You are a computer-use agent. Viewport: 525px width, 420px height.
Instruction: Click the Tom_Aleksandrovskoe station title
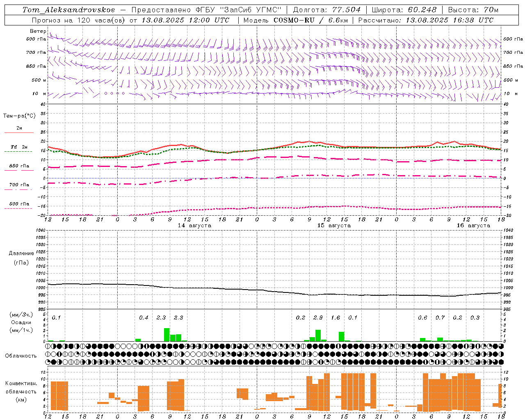69,10
